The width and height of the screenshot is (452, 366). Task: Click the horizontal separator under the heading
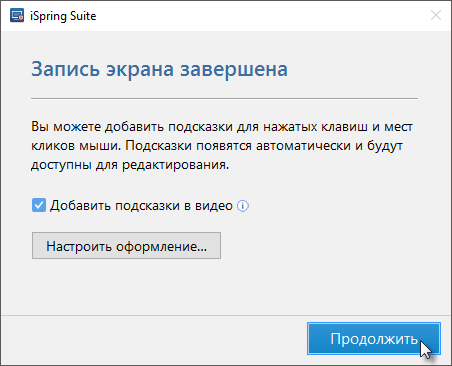[x=224, y=98]
